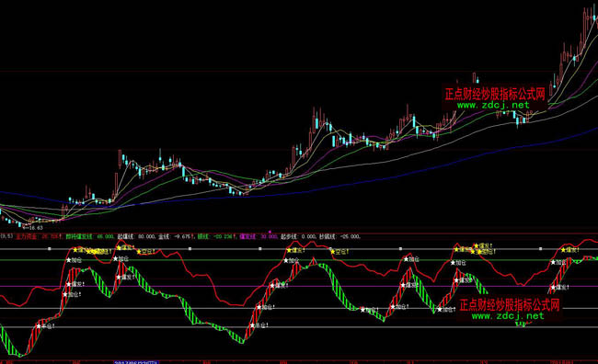Select the 金线 value label in indicator header
Viewport: 598px width, 364px height.
pyautogui.click(x=176, y=237)
